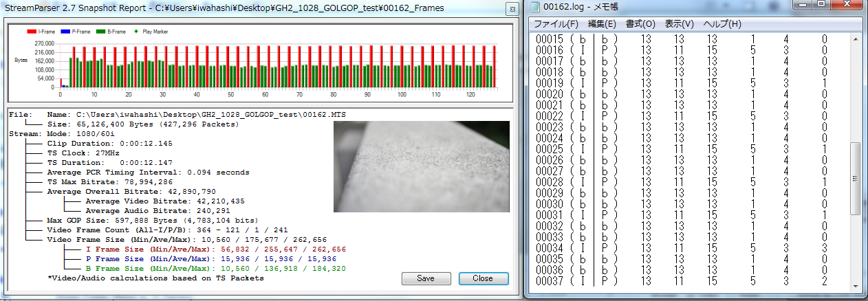This screenshot has height=301, width=868.
Task: Click the Notepad icon in title bar
Action: coord(534,8)
